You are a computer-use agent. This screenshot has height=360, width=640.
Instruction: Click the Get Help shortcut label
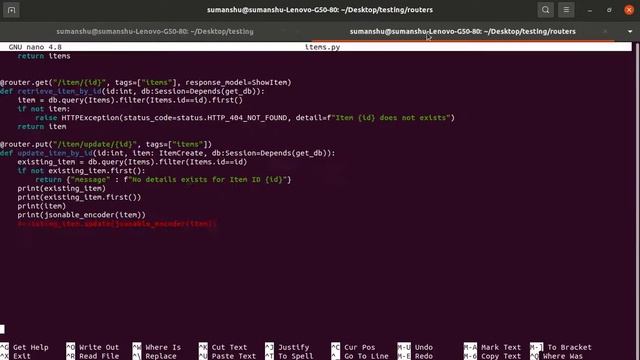[31, 347]
